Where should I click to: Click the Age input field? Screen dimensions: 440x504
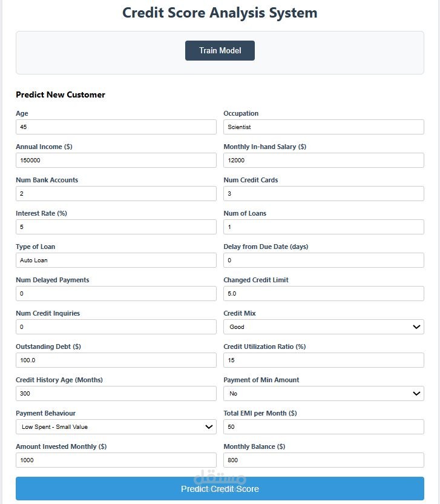click(x=116, y=127)
